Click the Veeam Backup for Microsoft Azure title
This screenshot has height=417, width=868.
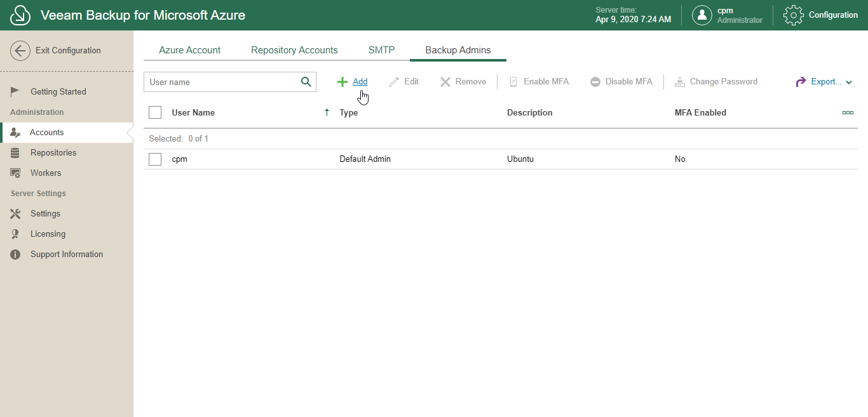click(x=143, y=15)
